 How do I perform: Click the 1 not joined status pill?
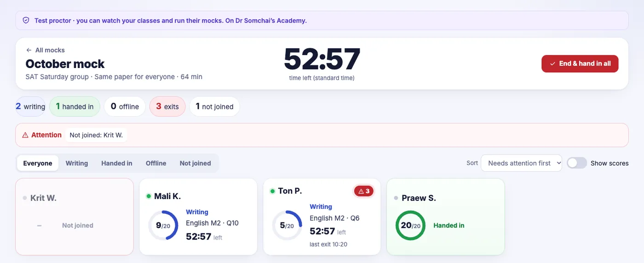point(214,107)
